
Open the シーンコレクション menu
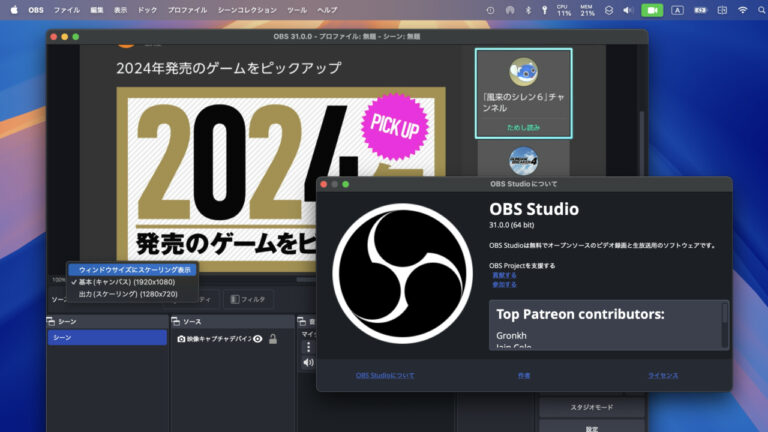(247, 10)
